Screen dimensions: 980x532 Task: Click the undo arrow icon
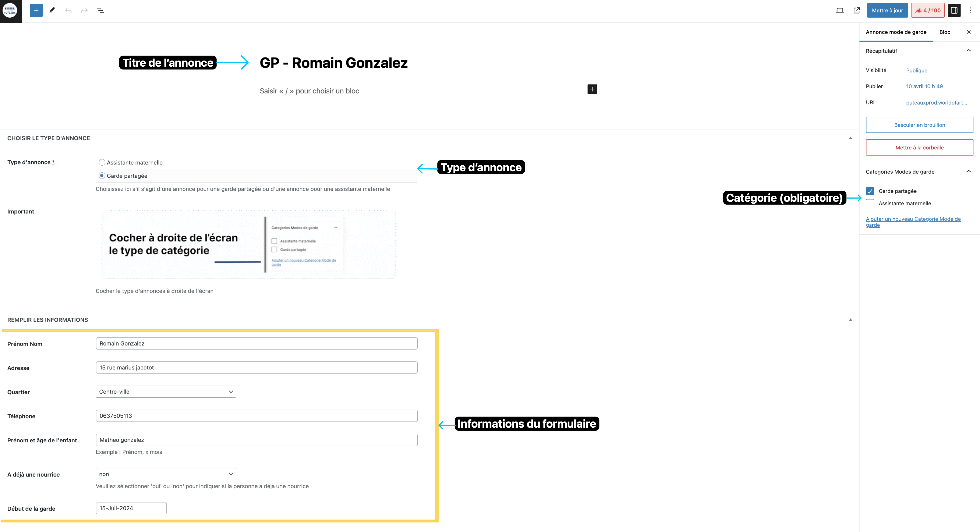[68, 10]
